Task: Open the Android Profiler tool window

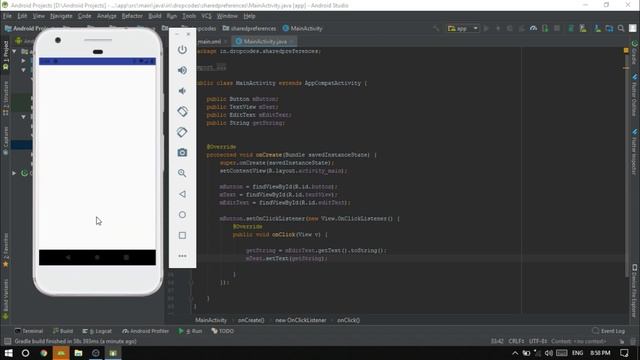Action: pyautogui.click(x=145, y=331)
